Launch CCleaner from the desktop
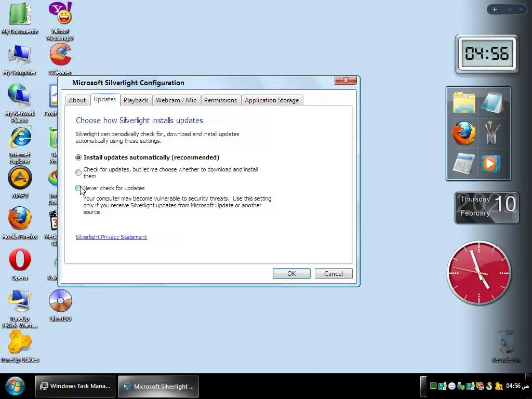 coord(60,60)
